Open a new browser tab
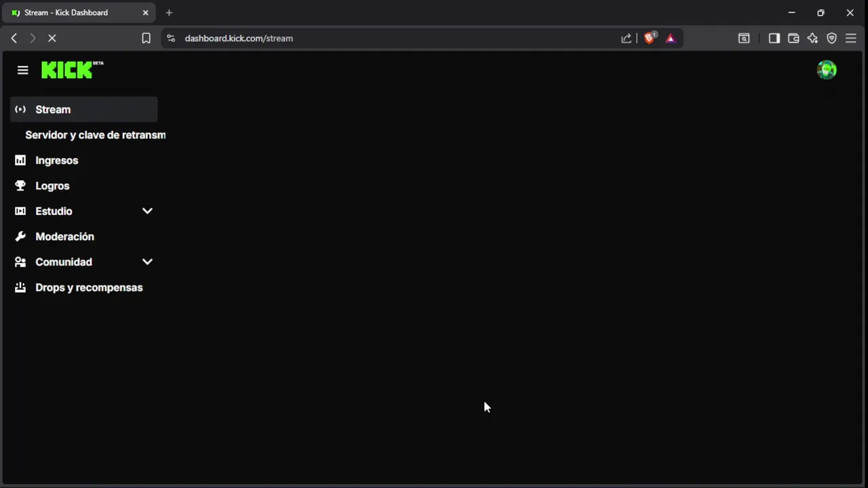The height and width of the screenshot is (488, 868). pyautogui.click(x=169, y=12)
